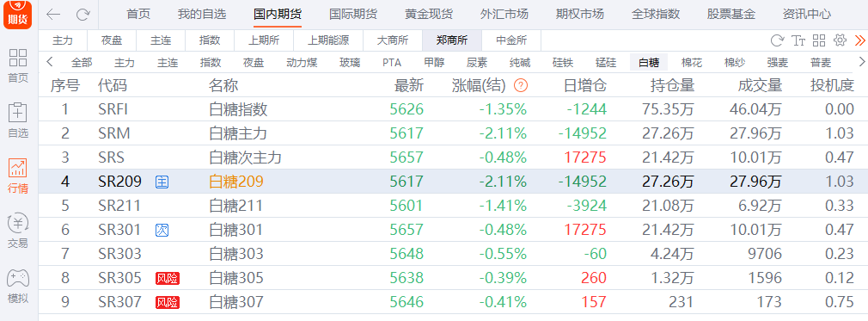The image size is (868, 321).
Task: Open 自选 watchlist in the sidebar
Action: (x=18, y=120)
